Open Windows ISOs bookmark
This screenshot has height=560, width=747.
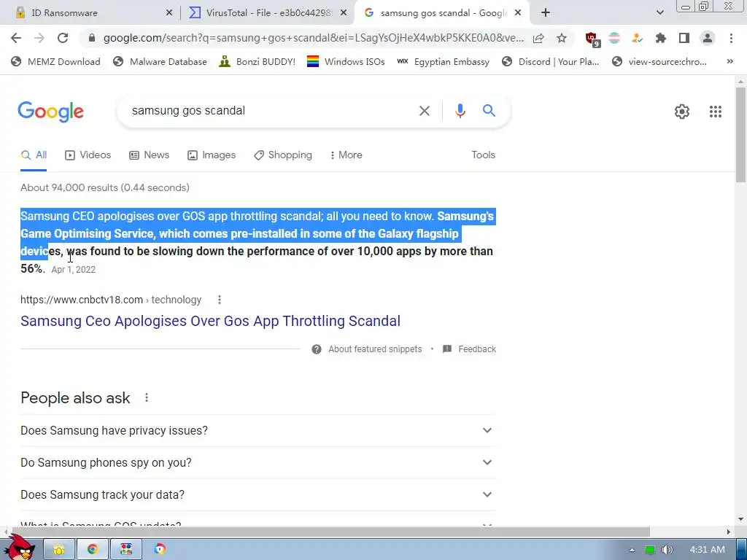tap(346, 61)
